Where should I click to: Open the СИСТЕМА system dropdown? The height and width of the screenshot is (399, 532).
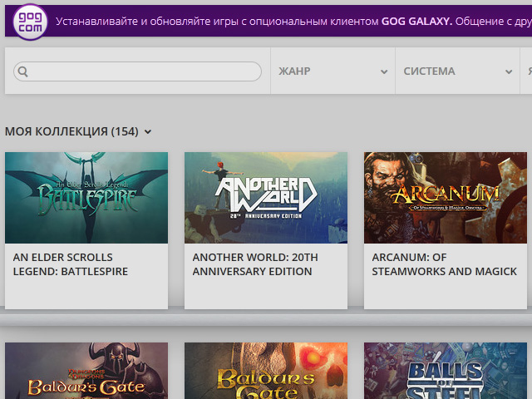click(x=457, y=71)
